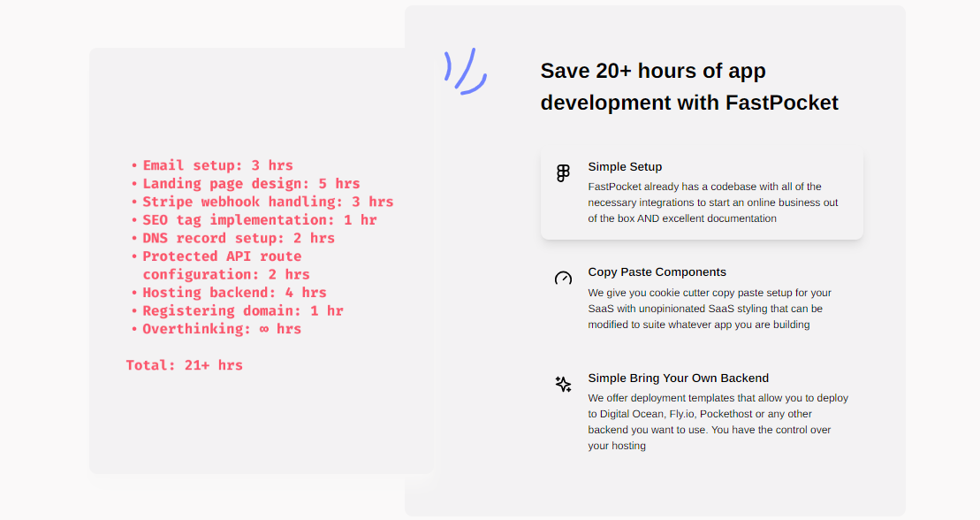The image size is (980, 520).
Task: Click the description starting 'We give you cookie cutter'
Action: click(x=710, y=309)
